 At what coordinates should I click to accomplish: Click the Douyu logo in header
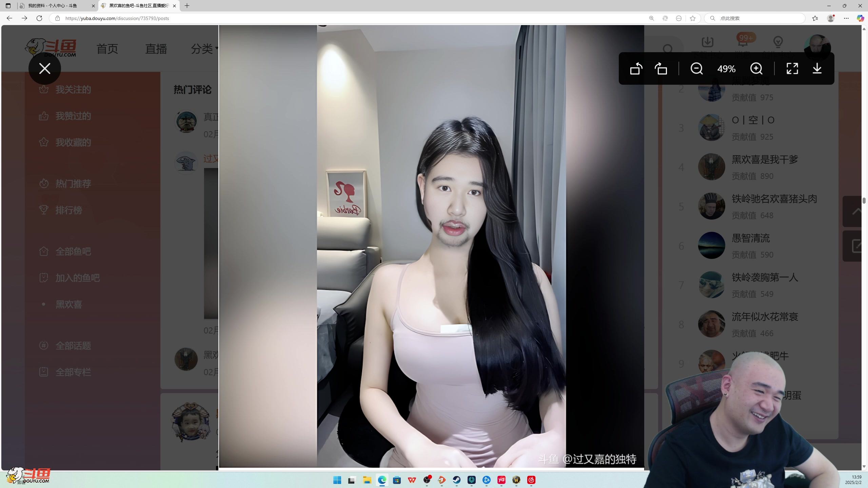click(51, 47)
